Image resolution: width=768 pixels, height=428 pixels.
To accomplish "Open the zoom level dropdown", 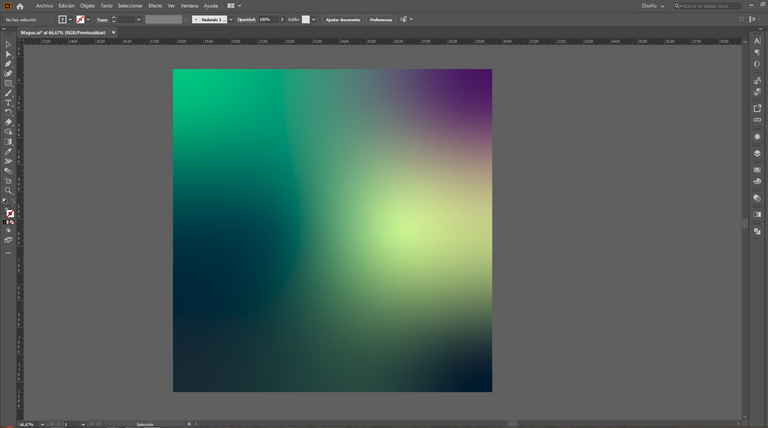I will pos(43,424).
